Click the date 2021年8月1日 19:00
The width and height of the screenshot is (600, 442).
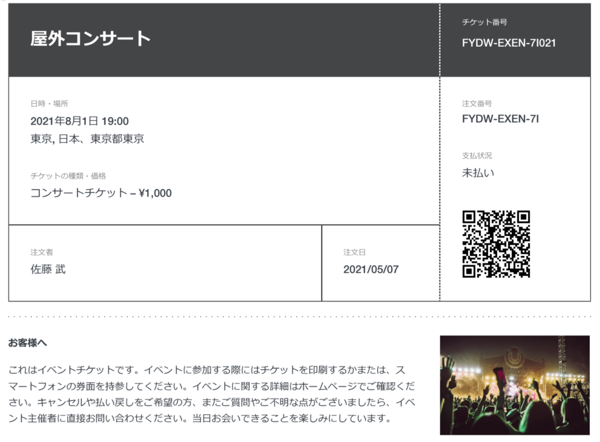(x=80, y=121)
